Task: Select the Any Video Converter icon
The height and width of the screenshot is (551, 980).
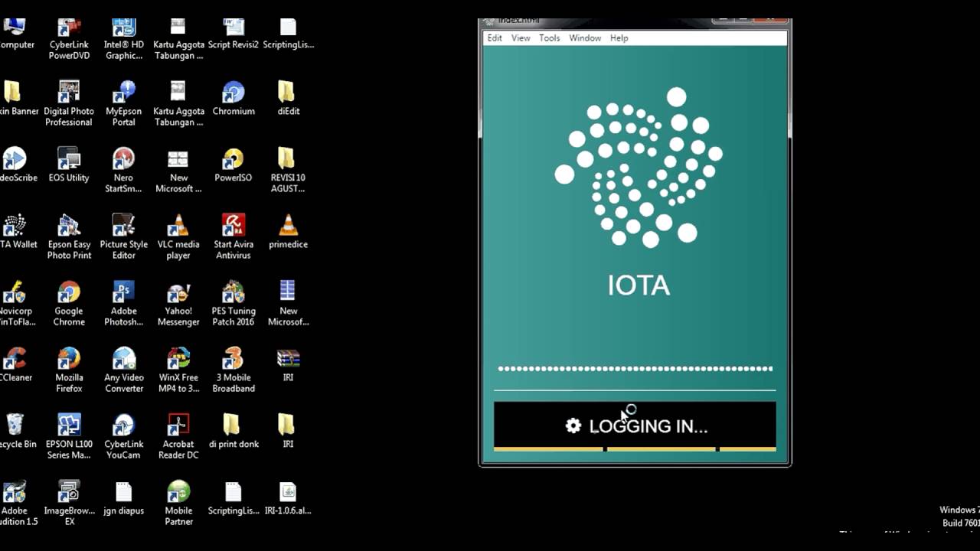Action: tap(124, 370)
